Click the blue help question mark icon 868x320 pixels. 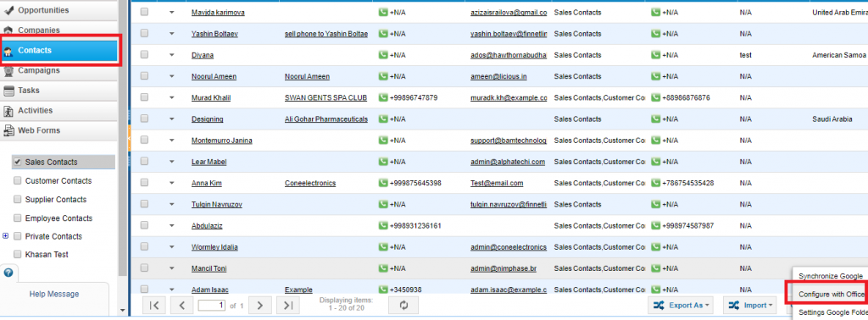click(x=8, y=273)
